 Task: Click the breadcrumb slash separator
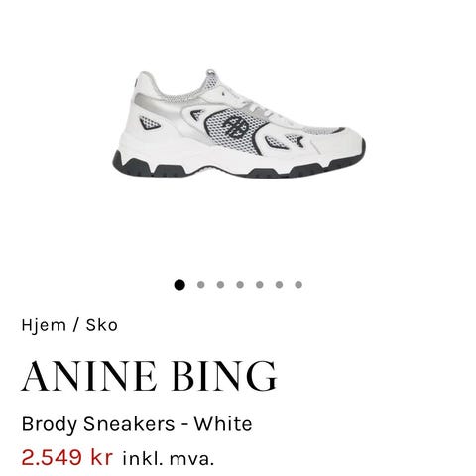tap(76, 325)
